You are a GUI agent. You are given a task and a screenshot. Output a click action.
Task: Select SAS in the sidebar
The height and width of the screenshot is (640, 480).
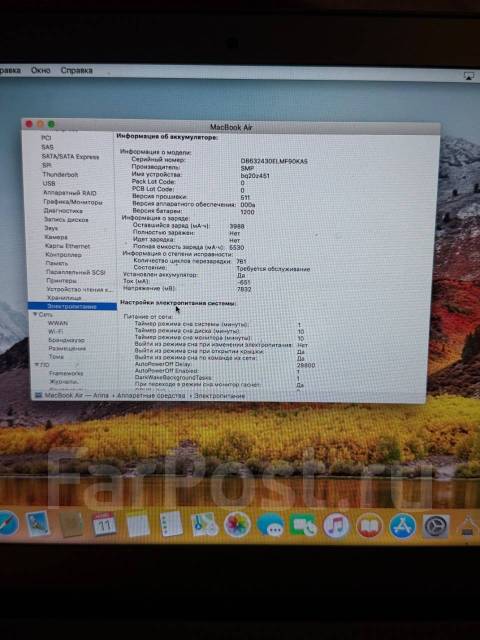(47, 147)
